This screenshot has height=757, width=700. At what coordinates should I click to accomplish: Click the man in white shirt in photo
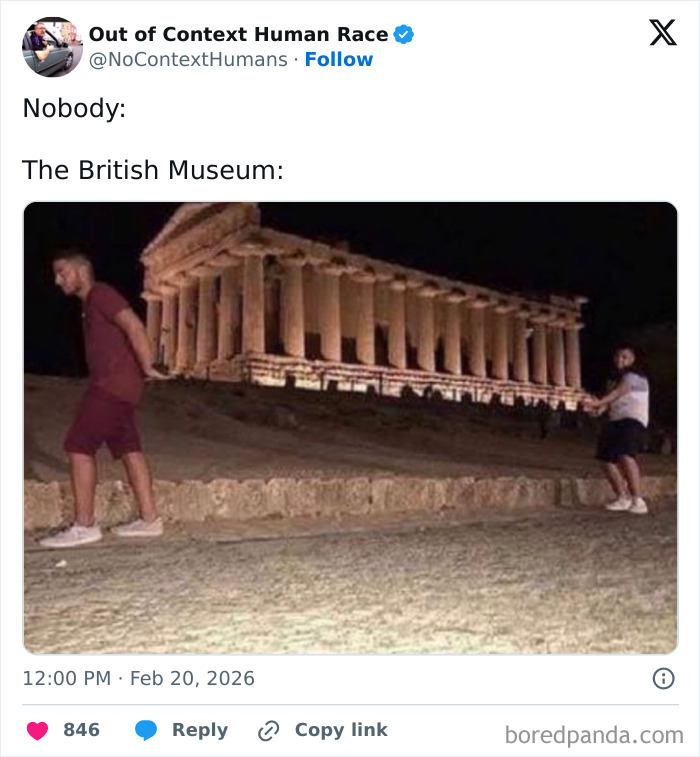point(625,425)
